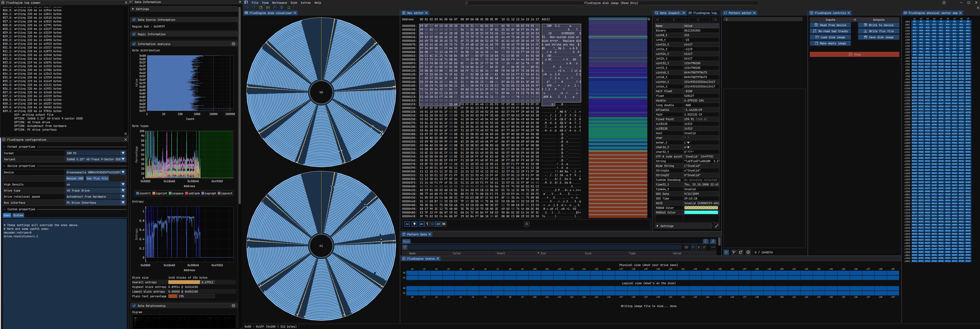Image resolution: width=980 pixels, height=329 pixels.
Task: Click the table grid icon in hex editor footer
Action: [444, 224]
